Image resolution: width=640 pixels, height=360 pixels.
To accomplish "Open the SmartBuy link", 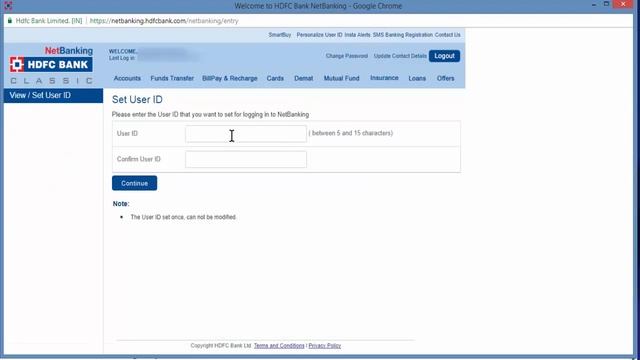I will (280, 35).
